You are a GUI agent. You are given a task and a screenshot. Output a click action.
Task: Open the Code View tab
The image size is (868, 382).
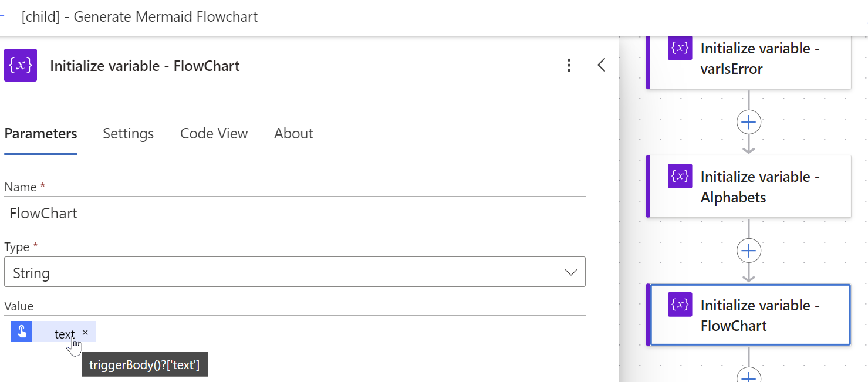[214, 134]
